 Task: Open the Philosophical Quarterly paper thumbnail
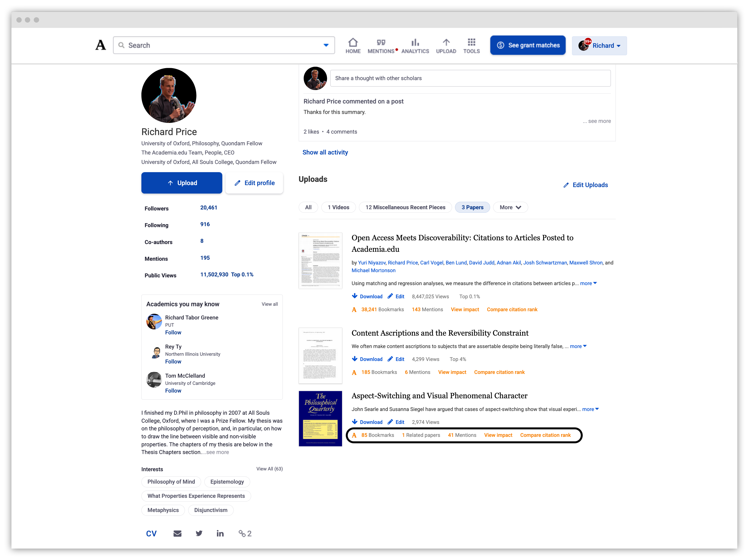(320, 418)
